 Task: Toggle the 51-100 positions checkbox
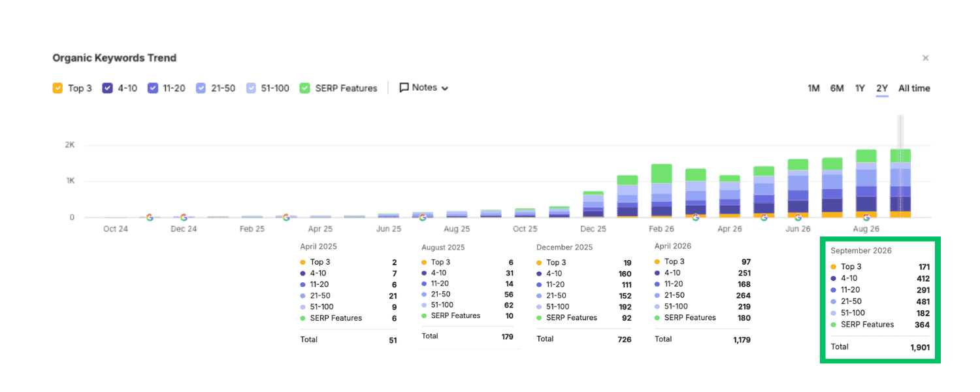[252, 88]
